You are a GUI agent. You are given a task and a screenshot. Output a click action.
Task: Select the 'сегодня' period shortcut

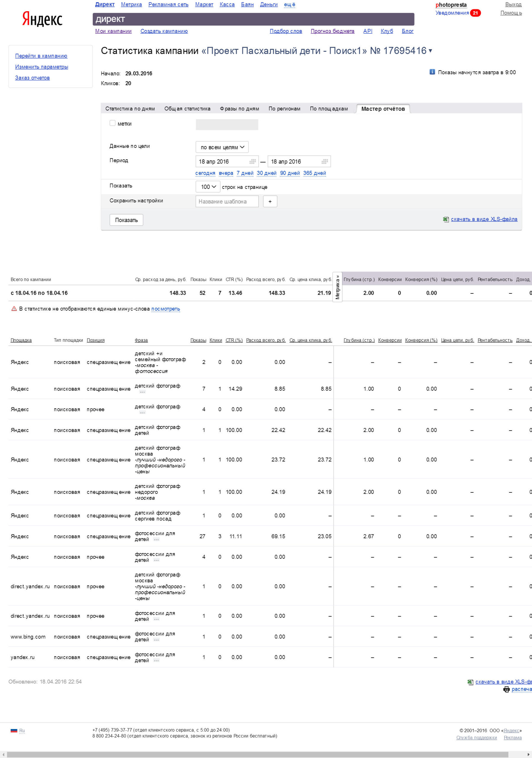click(x=205, y=173)
